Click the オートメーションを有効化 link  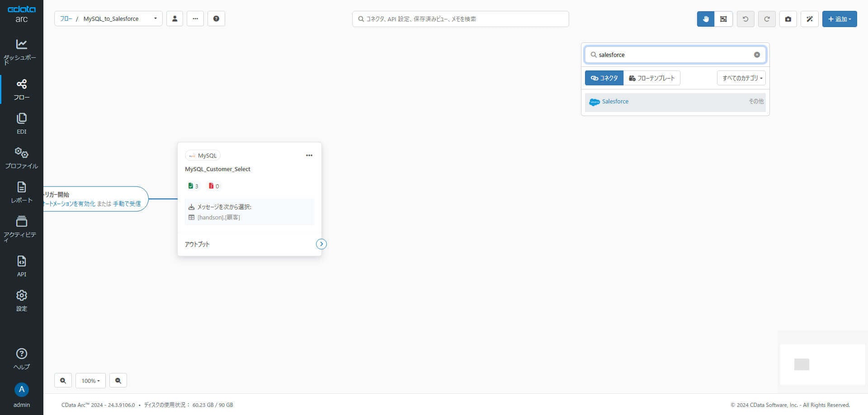coord(70,204)
